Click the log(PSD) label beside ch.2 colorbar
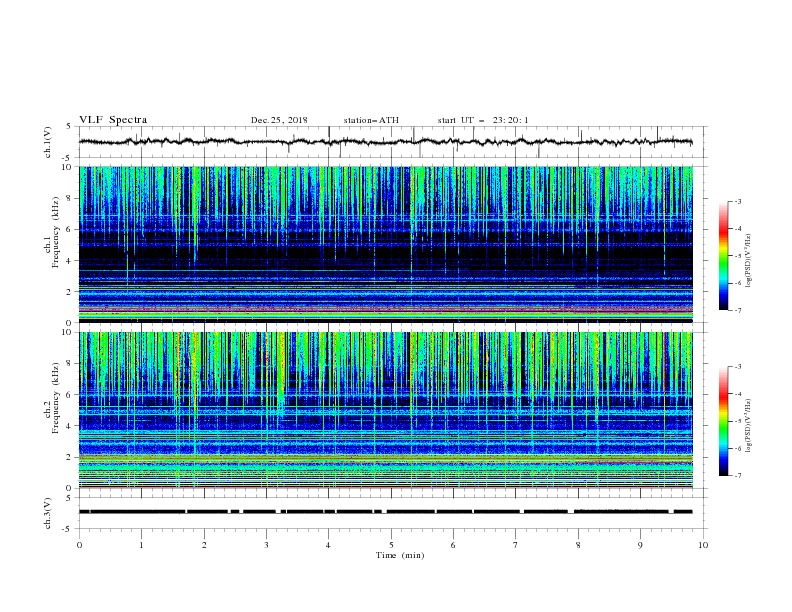 748,426
